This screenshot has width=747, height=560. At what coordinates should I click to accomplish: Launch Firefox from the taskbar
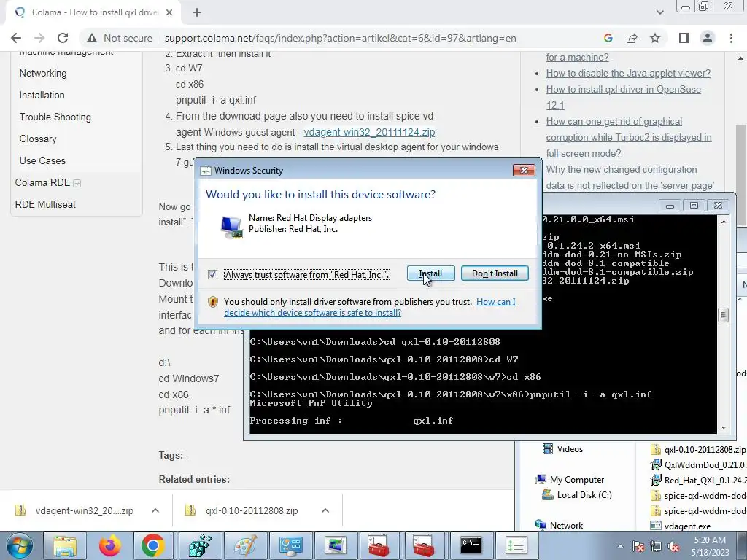pos(109,545)
